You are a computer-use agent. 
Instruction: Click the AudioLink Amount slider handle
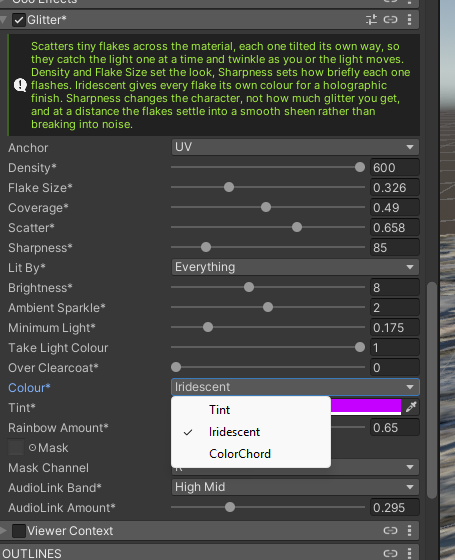tap(230, 507)
